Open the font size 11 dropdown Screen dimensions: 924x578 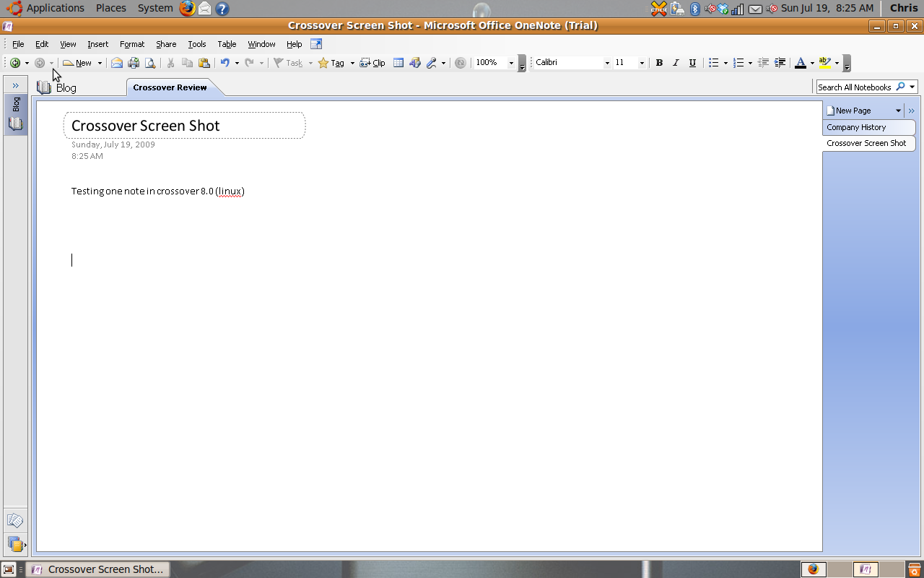(x=642, y=63)
